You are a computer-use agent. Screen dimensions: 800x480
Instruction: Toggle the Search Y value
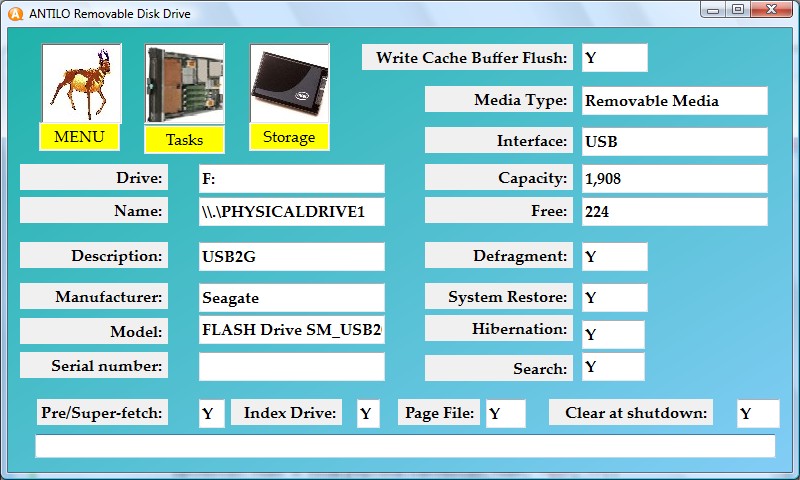click(613, 367)
